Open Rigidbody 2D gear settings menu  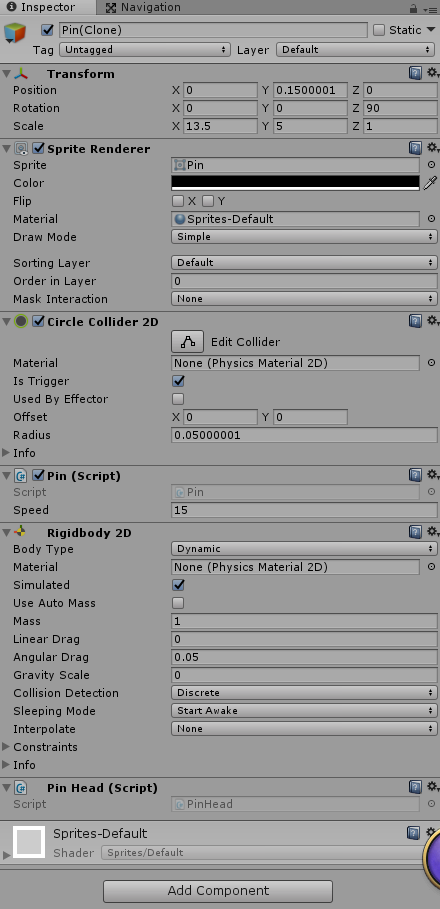pos(432,532)
